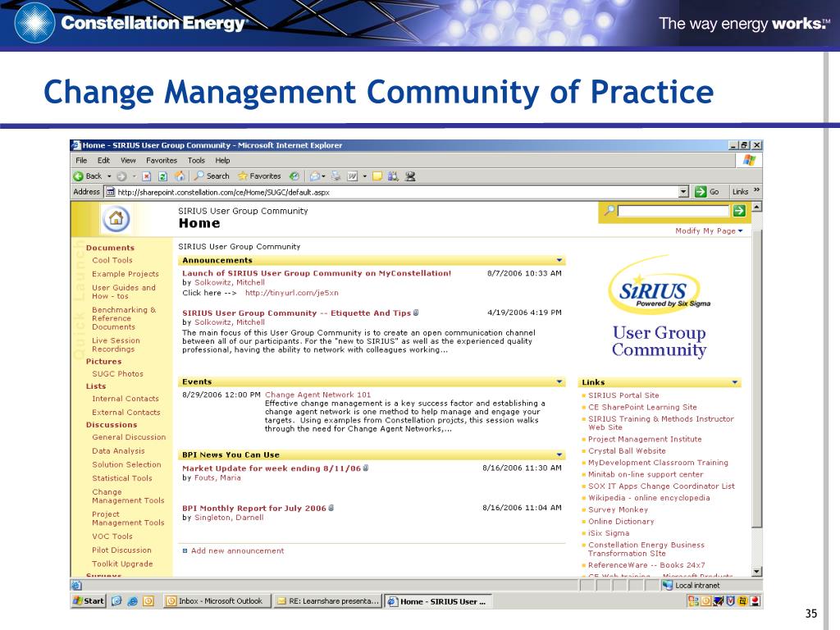Launch Outlook from the quick launch clock icon
The image size is (840, 630).
tap(148, 601)
